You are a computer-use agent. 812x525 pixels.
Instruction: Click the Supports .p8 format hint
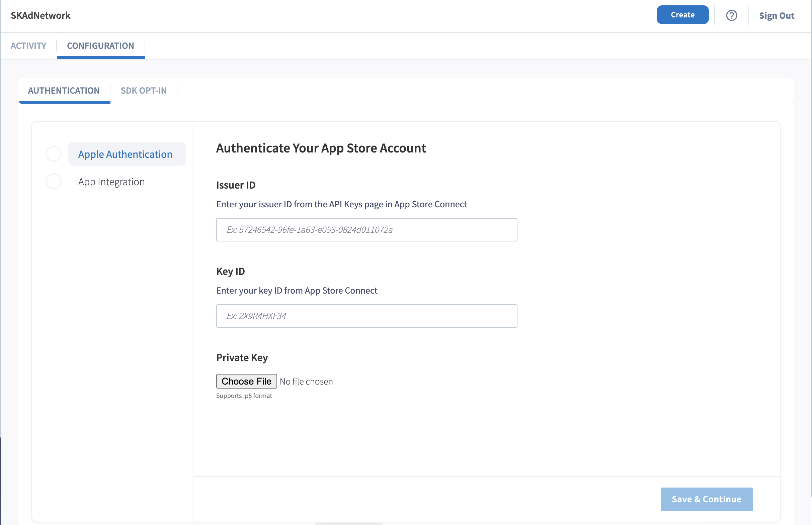click(244, 396)
